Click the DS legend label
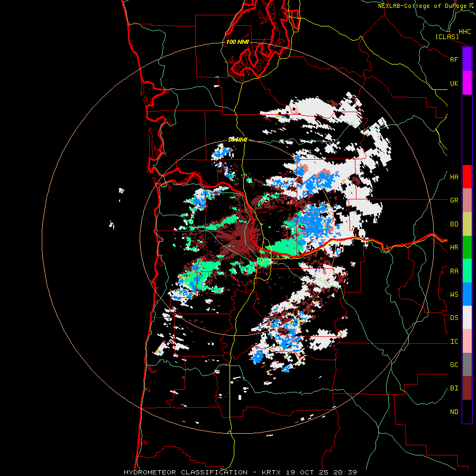 (454, 318)
